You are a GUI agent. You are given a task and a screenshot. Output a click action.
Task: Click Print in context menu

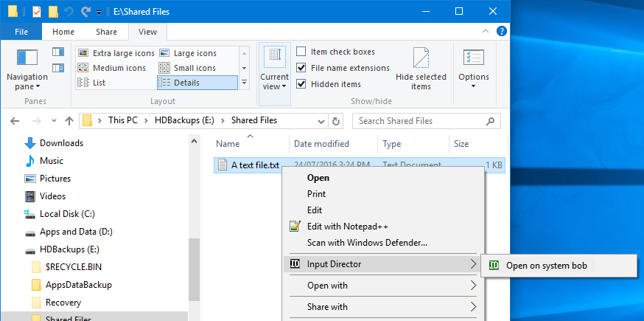(x=384, y=194)
